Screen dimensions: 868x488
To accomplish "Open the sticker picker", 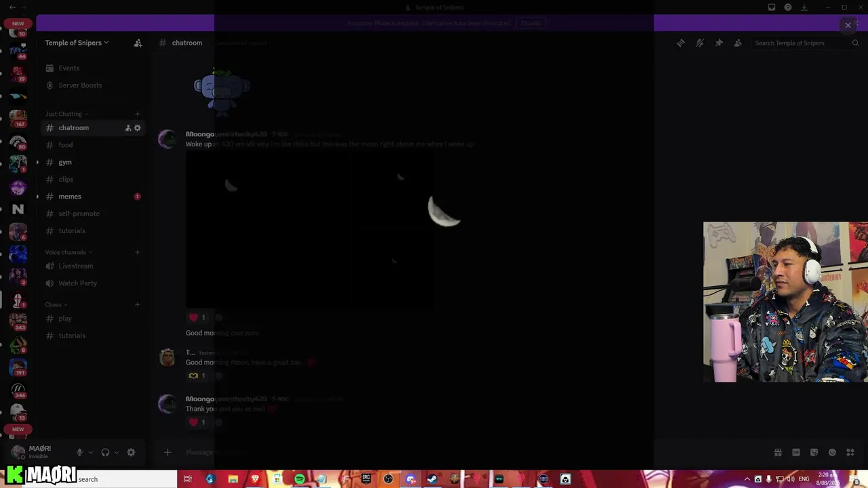I will pyautogui.click(x=814, y=453).
